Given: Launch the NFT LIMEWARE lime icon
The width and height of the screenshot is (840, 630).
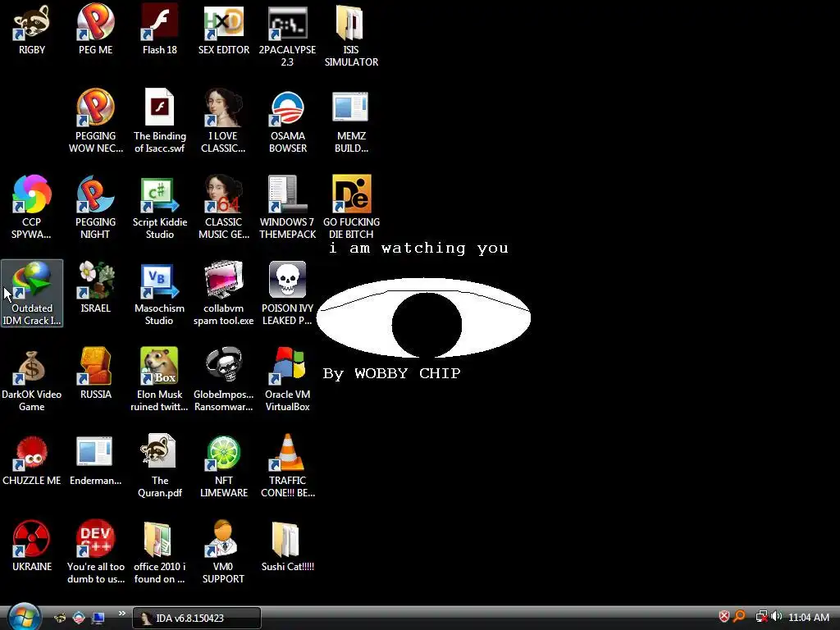Looking at the screenshot, I should [223, 466].
